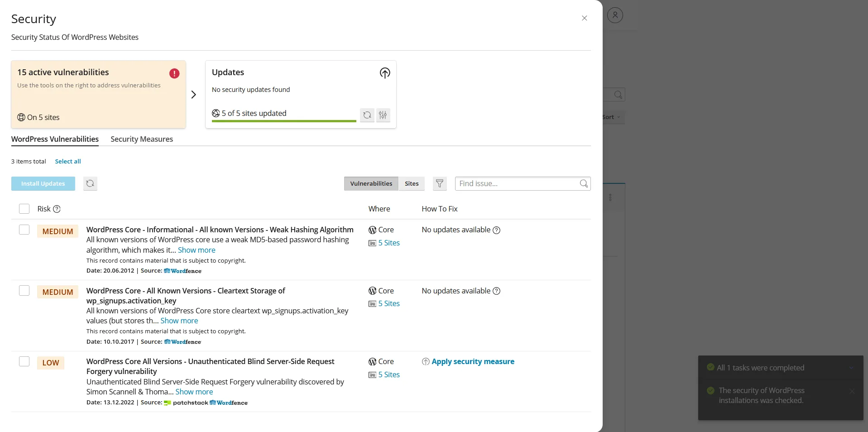Click the filter funnel icon
The width and height of the screenshot is (868, 432).
(x=439, y=183)
